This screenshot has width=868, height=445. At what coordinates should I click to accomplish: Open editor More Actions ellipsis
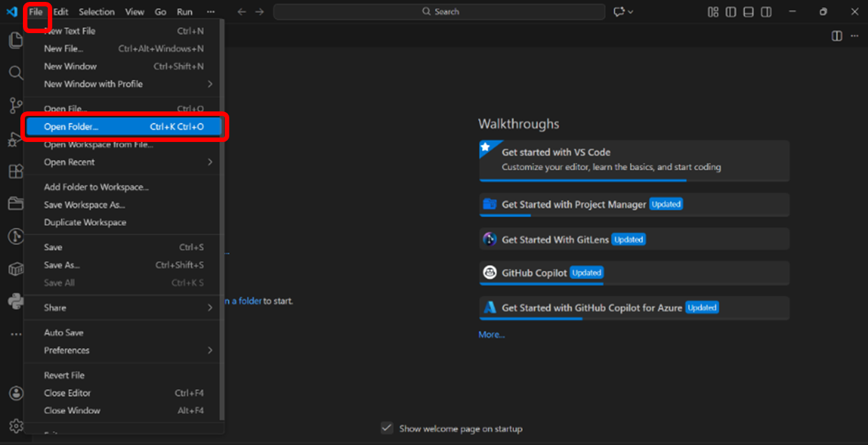(855, 36)
